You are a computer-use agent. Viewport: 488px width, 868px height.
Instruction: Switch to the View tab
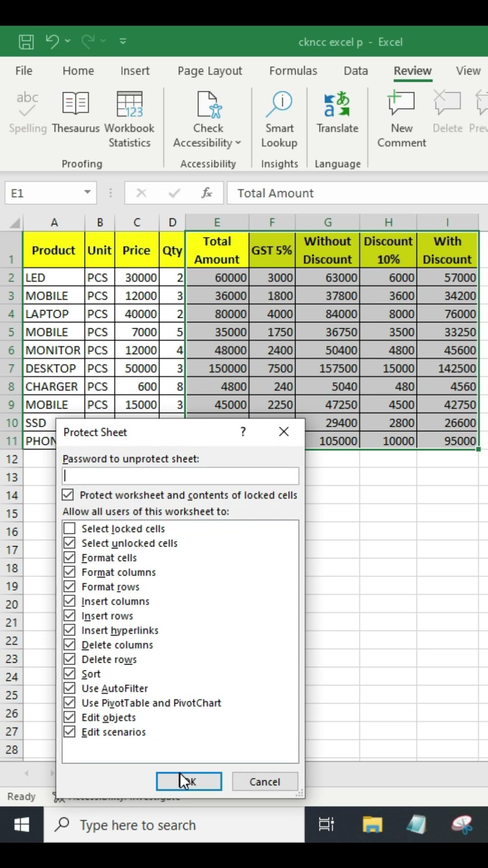tap(468, 71)
